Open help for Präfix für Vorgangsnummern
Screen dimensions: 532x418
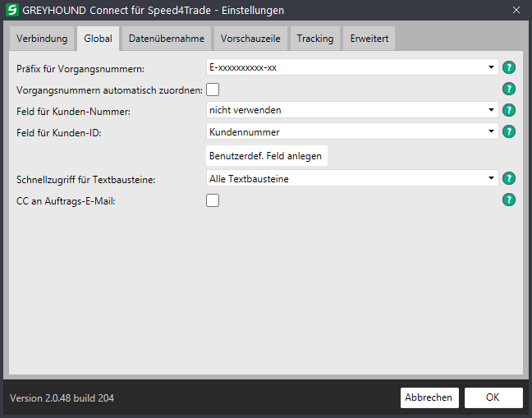coord(508,67)
